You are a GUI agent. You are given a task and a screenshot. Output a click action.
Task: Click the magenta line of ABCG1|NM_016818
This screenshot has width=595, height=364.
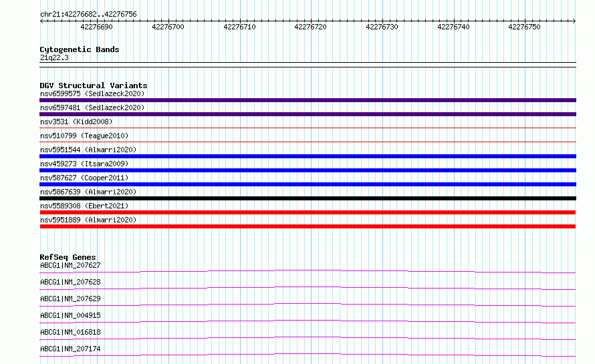click(x=308, y=338)
